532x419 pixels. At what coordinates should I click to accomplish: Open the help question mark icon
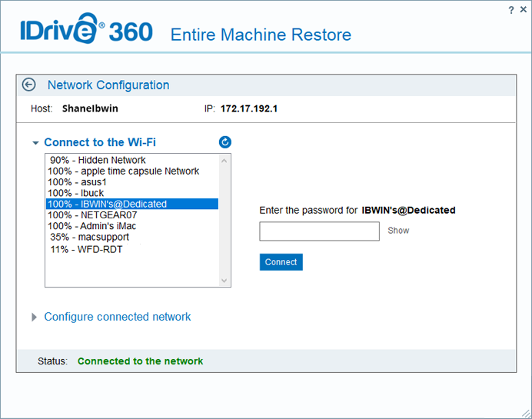[x=511, y=10]
